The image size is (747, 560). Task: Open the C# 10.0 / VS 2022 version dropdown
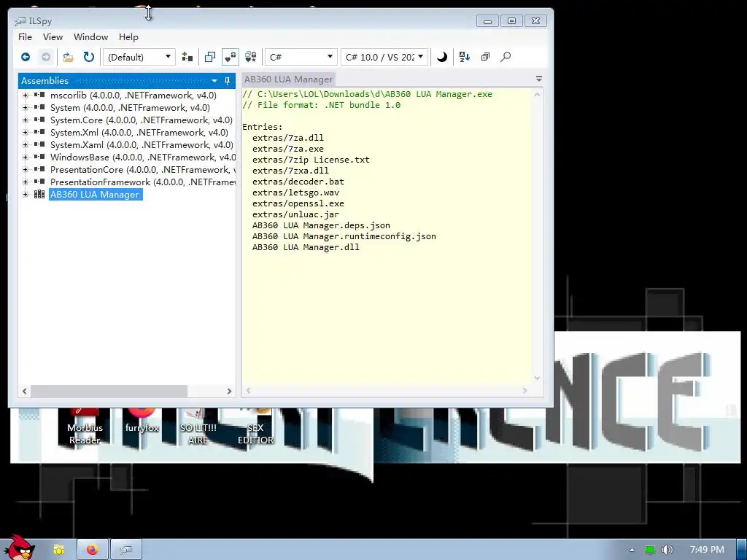pos(384,57)
